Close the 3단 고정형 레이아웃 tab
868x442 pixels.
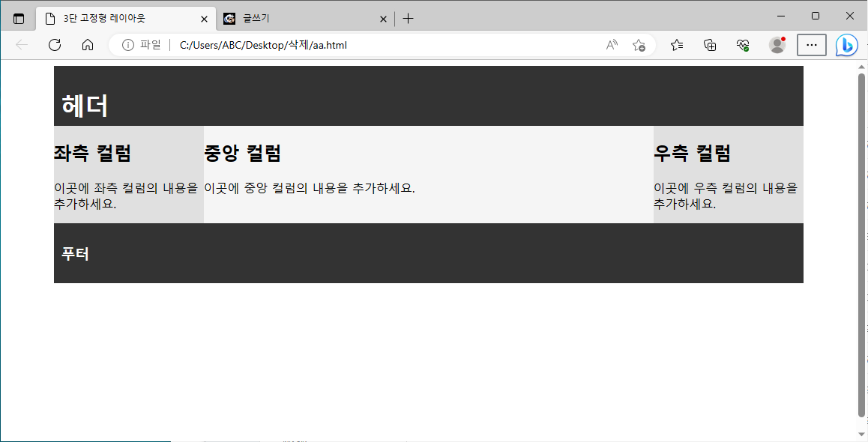(205, 19)
